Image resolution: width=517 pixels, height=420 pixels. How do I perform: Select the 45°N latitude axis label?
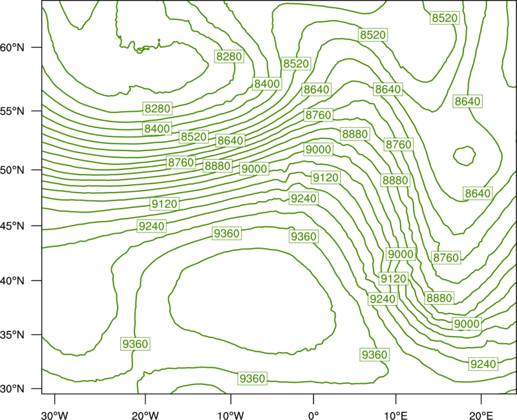pos(12,226)
